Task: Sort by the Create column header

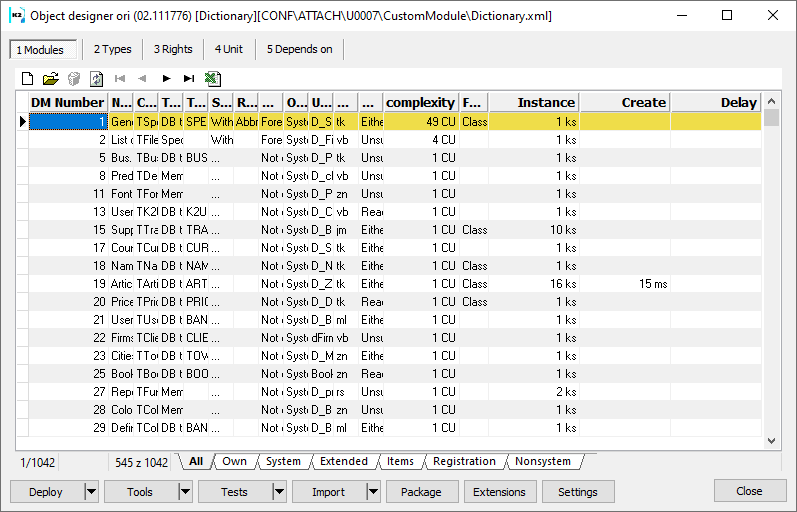Action: pyautogui.click(x=625, y=102)
